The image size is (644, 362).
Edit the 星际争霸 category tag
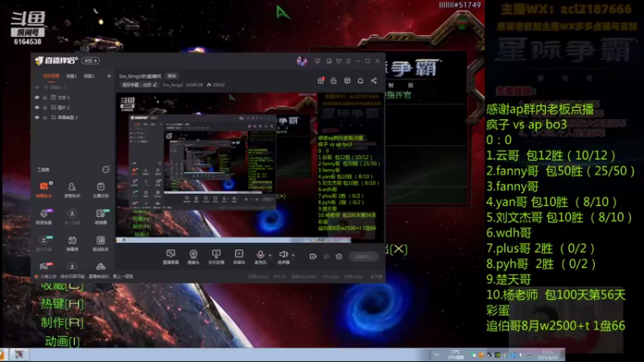(x=139, y=85)
